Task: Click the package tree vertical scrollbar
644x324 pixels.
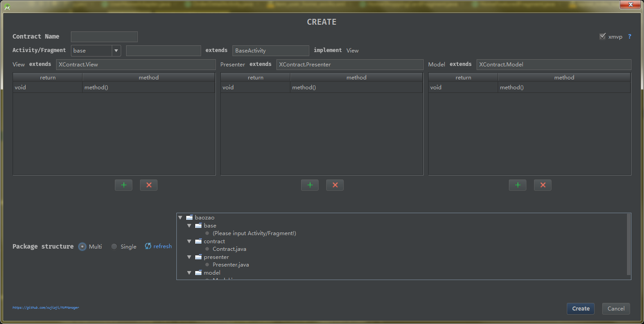Action: 629,245
